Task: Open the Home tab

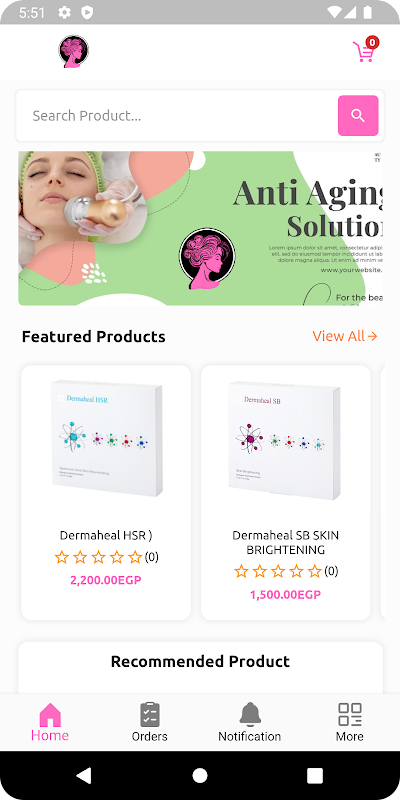Action: (x=50, y=721)
